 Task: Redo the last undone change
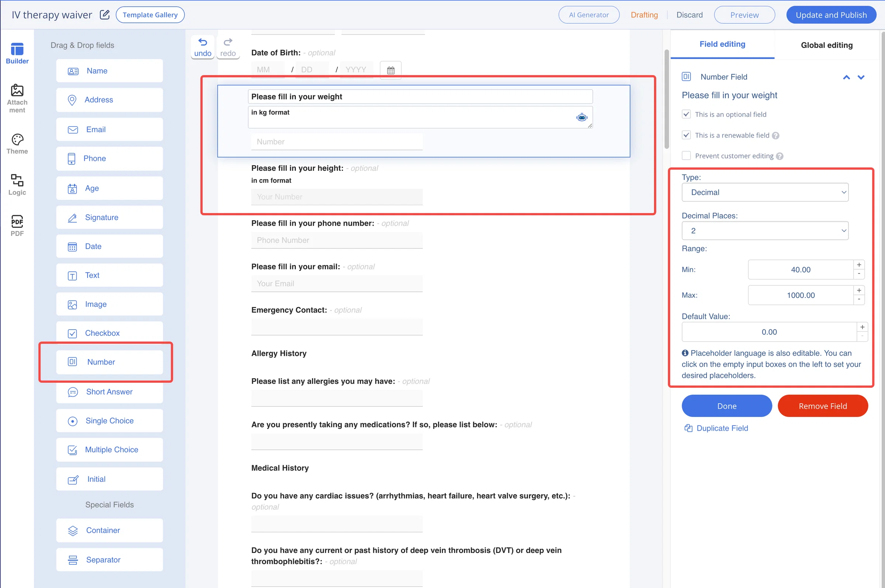point(228,47)
